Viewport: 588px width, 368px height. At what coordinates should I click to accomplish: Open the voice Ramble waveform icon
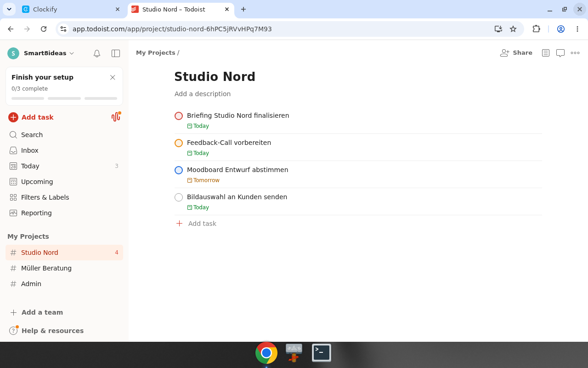(116, 117)
